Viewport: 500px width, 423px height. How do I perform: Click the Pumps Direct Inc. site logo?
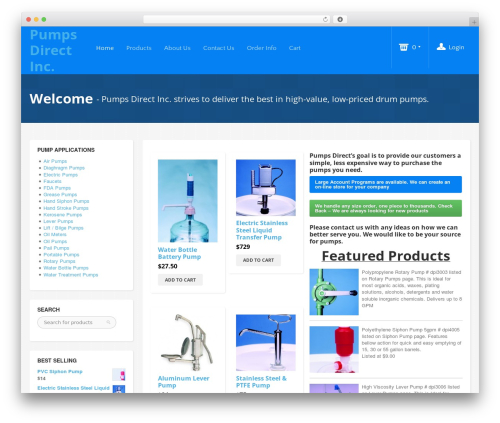53,51
